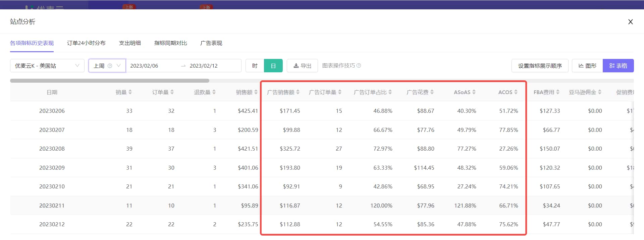Click ACOS value 27.26%
Screen dimensions: 644x240
[x=508, y=149]
